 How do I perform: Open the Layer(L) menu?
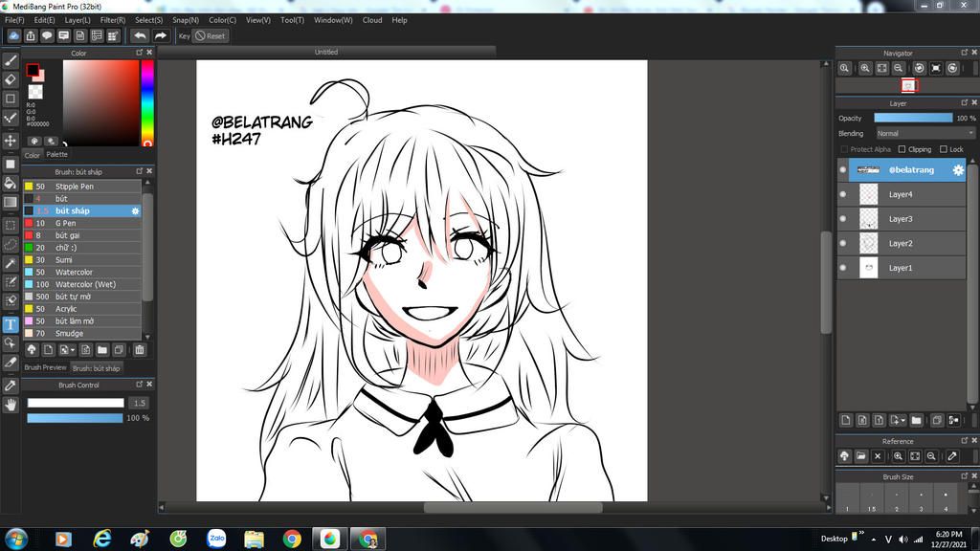[x=78, y=20]
